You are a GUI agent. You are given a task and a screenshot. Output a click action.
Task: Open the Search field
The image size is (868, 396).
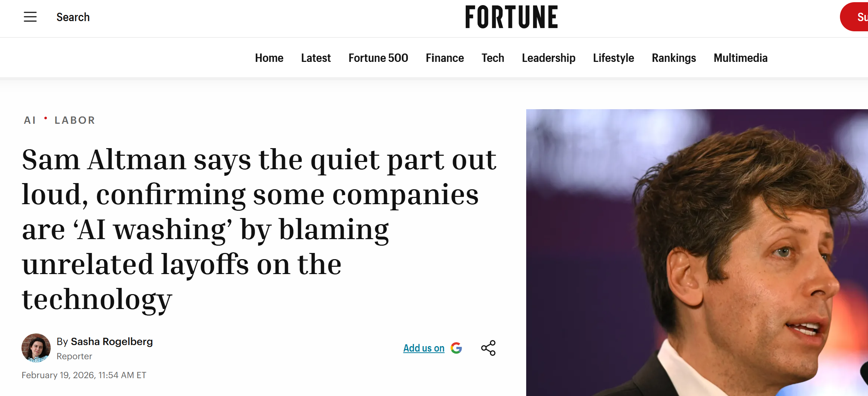(x=73, y=17)
